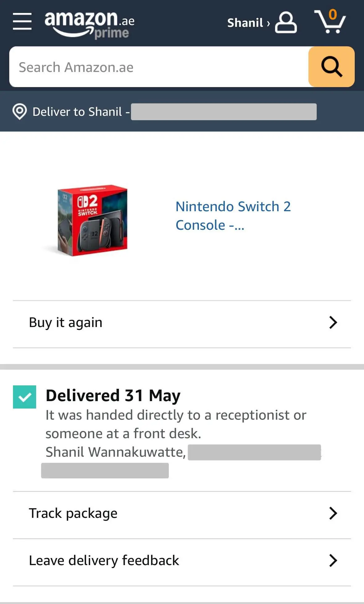Tap the delivery location pin icon
This screenshot has height=604, width=364.
click(x=19, y=111)
